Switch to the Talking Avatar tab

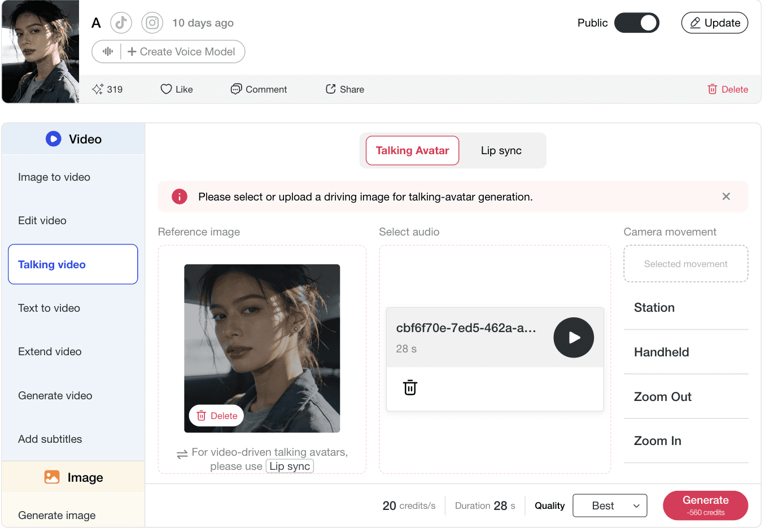pyautogui.click(x=412, y=151)
